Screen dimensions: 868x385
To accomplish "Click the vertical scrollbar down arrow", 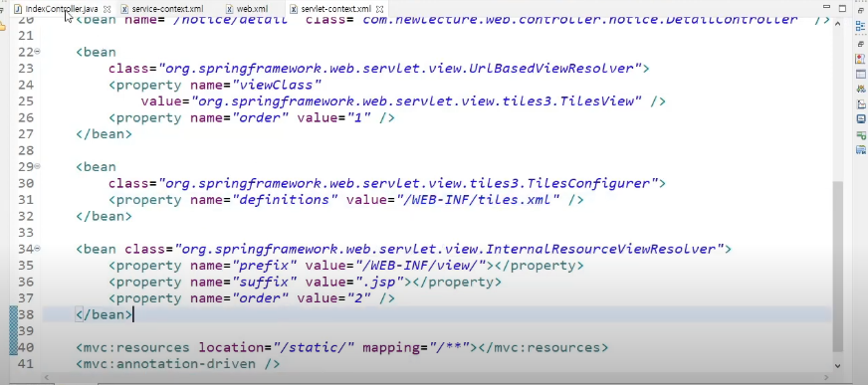I will point(837,365).
